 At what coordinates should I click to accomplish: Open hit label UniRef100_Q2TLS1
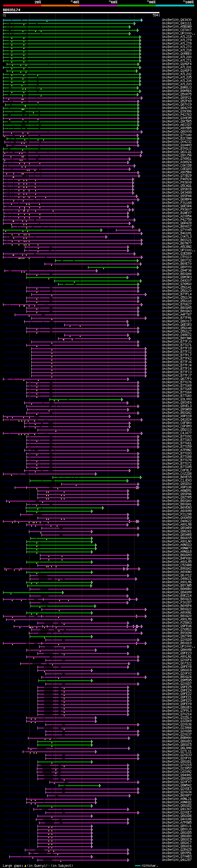coord(177,751)
